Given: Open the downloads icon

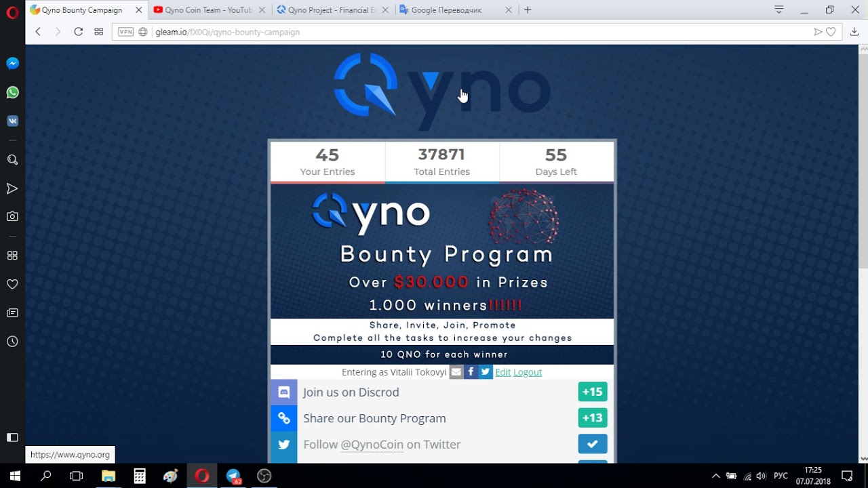Looking at the screenshot, I should tap(854, 32).
